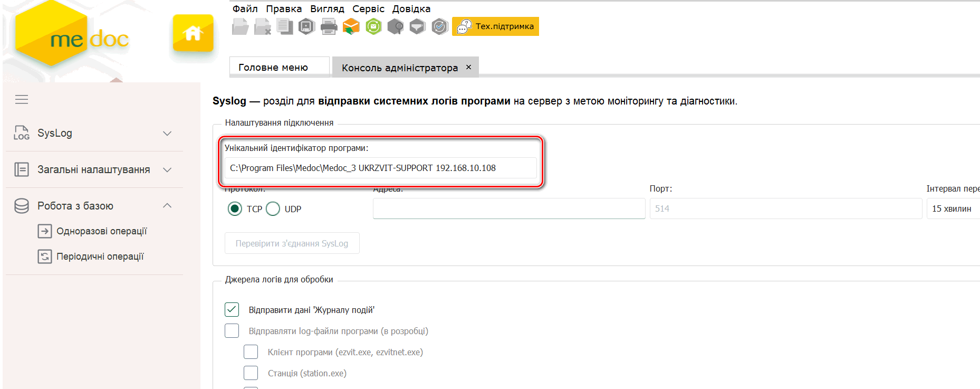The height and width of the screenshot is (389, 980).
Task: Collapse the Робота з базою section
Action: (x=167, y=206)
